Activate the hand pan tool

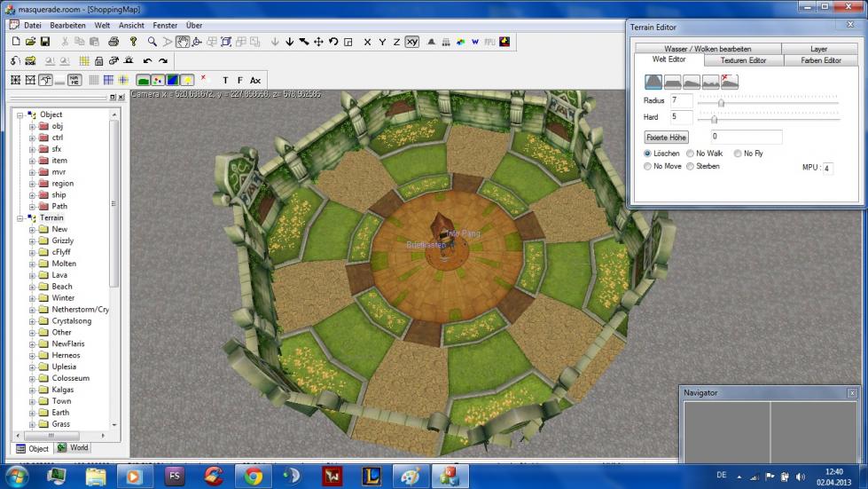click(x=182, y=42)
